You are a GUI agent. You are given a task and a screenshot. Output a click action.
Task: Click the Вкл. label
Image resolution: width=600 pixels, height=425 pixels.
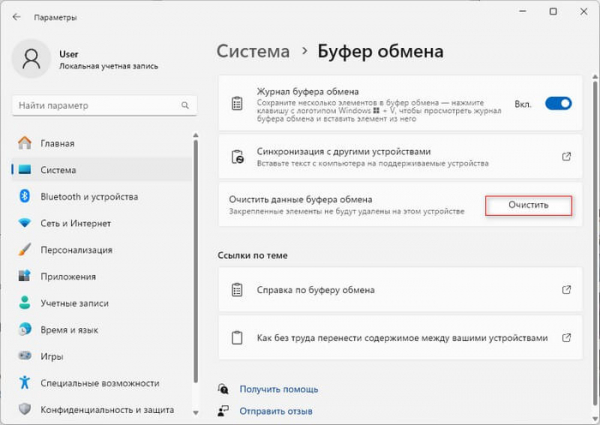click(x=523, y=104)
